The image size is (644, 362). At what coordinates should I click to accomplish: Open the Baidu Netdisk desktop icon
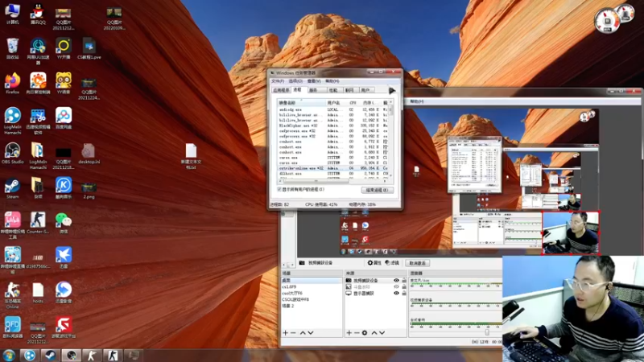[x=64, y=118]
